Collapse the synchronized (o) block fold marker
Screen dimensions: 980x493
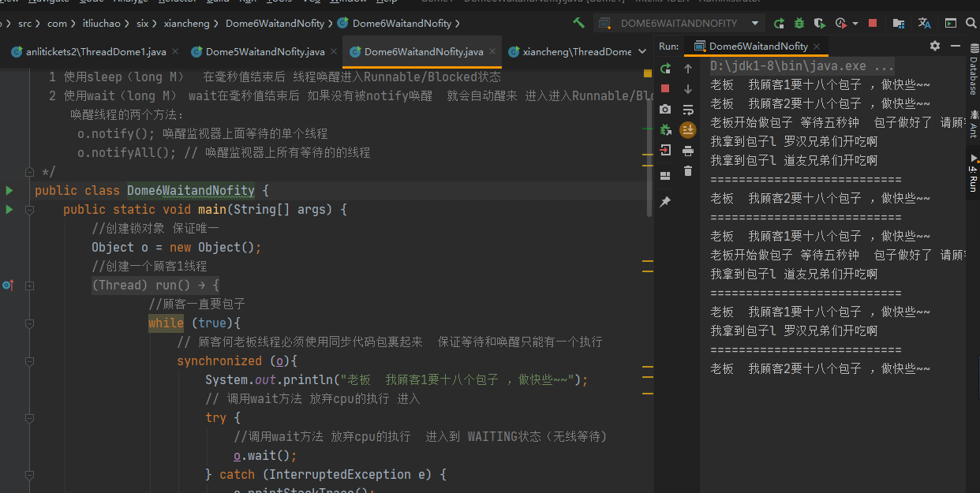point(29,361)
